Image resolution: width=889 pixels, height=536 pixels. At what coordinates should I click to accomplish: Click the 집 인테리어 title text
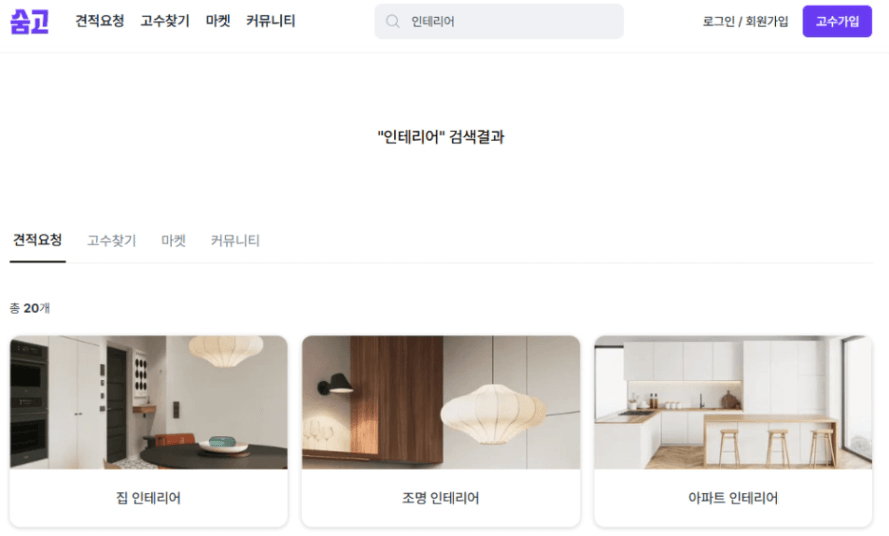(149, 498)
